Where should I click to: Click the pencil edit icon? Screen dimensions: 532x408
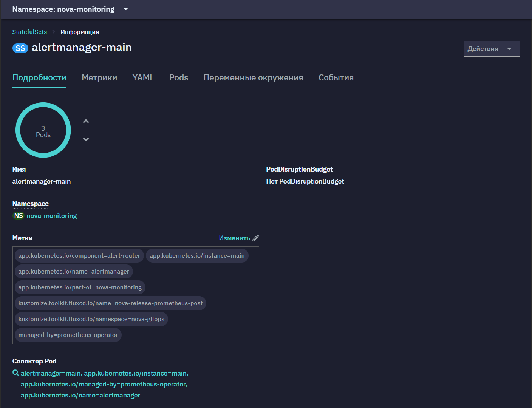coord(256,238)
